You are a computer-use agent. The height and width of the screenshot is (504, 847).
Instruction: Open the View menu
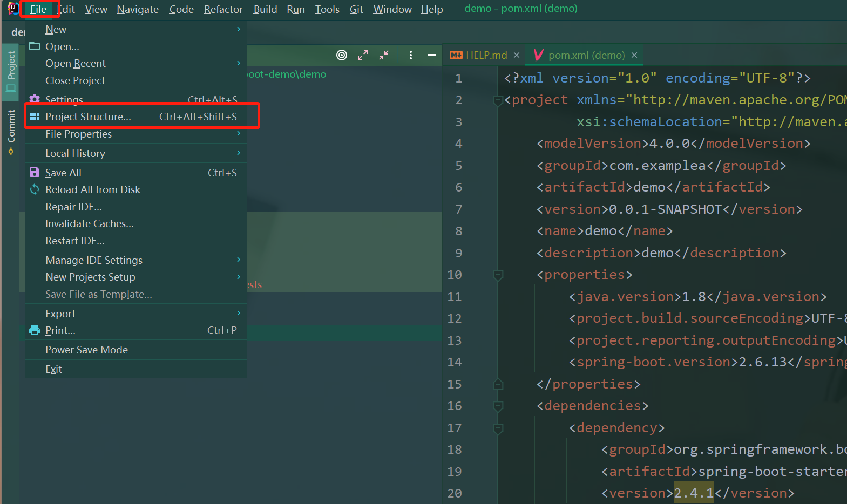(x=96, y=9)
